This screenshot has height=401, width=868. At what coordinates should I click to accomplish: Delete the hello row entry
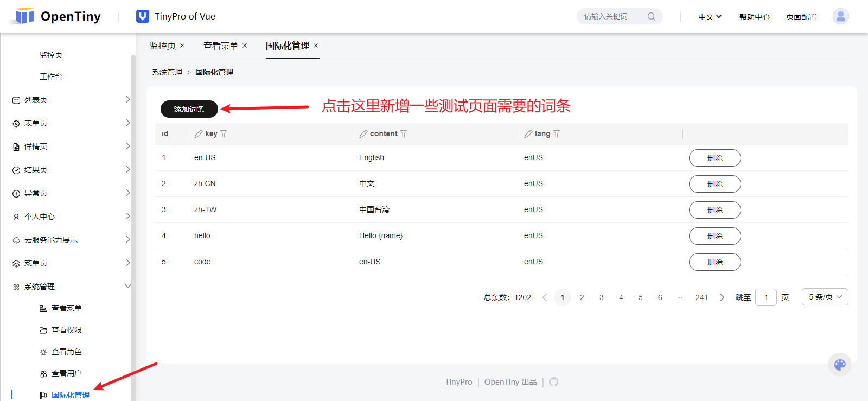tap(714, 236)
